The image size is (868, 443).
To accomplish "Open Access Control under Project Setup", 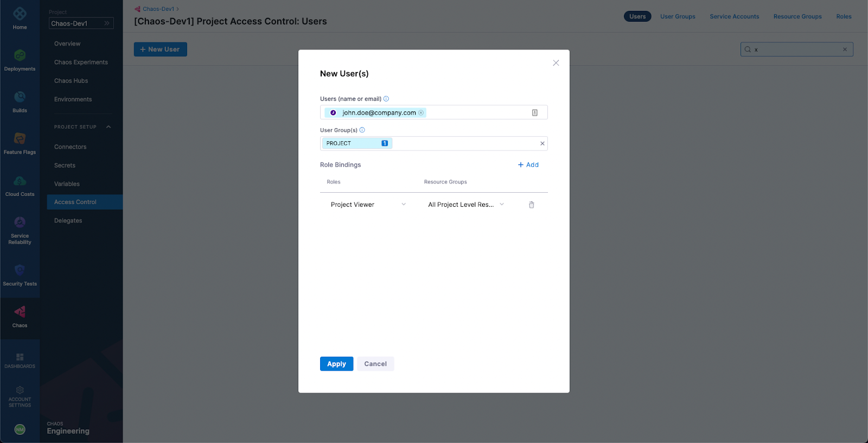I will click(85, 202).
